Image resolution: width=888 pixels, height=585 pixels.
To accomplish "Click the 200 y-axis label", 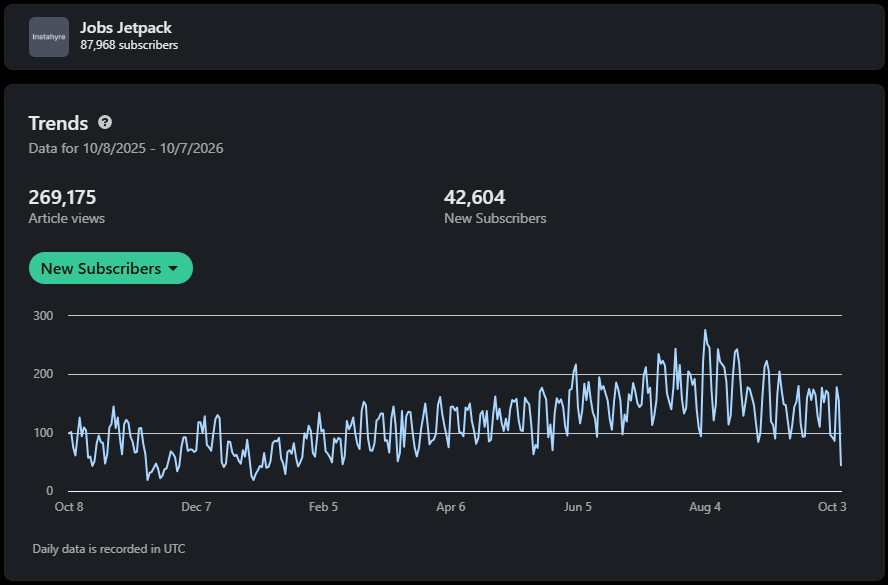I will [43, 374].
